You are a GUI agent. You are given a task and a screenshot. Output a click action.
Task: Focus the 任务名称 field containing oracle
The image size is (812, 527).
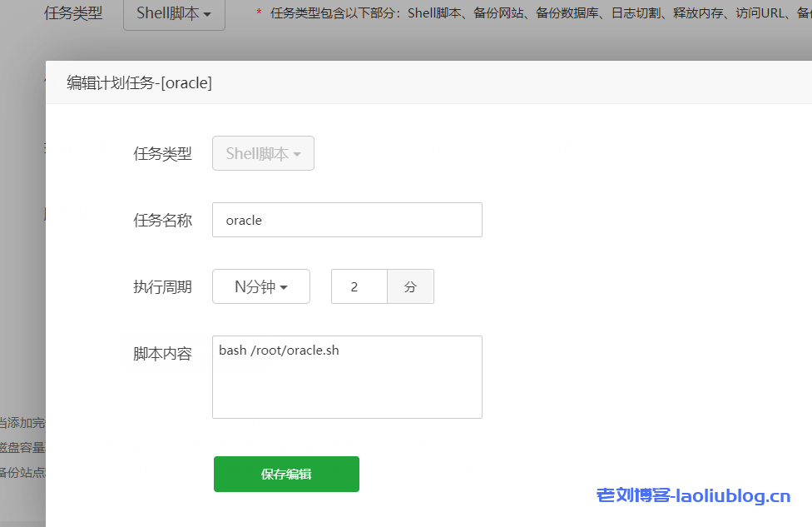(347, 220)
